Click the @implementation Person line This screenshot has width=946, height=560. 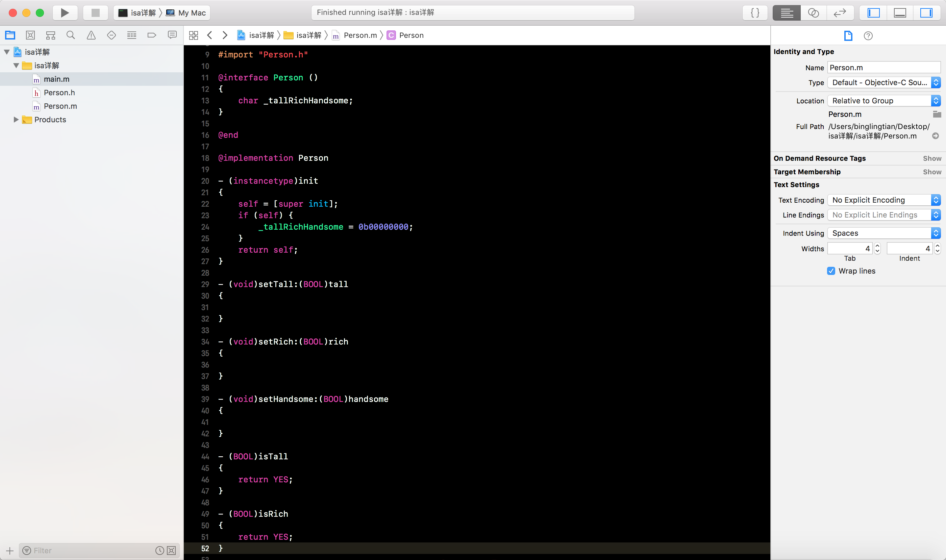[x=273, y=158]
